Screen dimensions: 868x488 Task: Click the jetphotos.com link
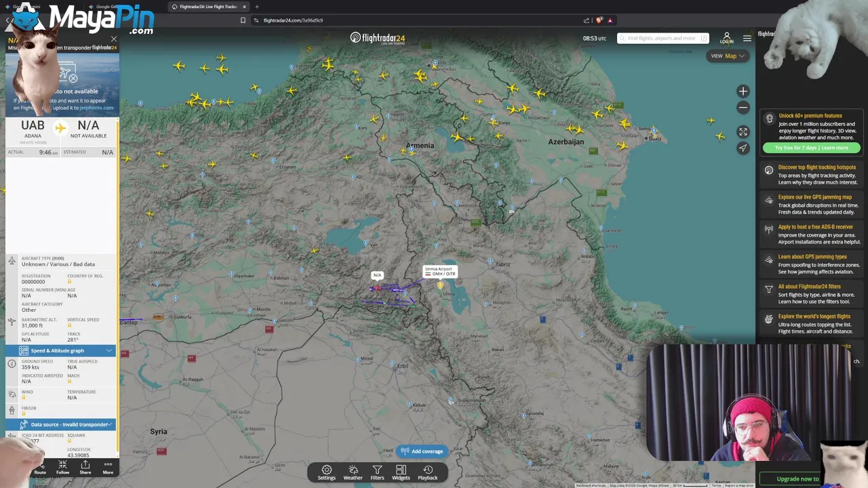click(96, 108)
